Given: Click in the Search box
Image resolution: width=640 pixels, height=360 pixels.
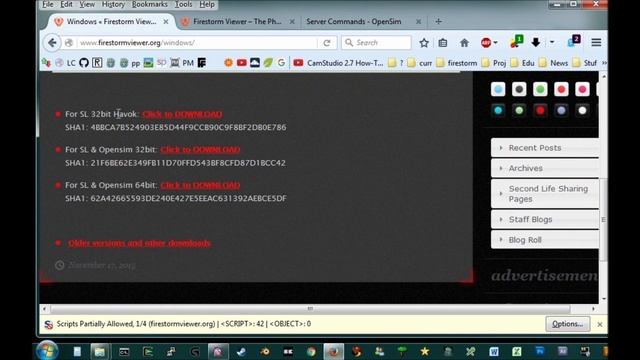Looking at the screenshot, I should click(376, 42).
